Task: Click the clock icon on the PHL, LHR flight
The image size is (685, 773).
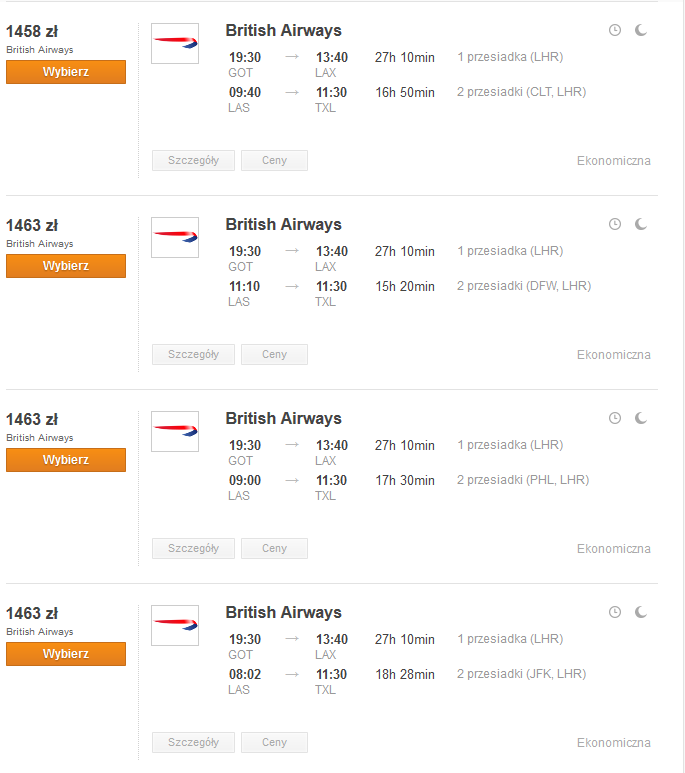Action: pos(614,418)
